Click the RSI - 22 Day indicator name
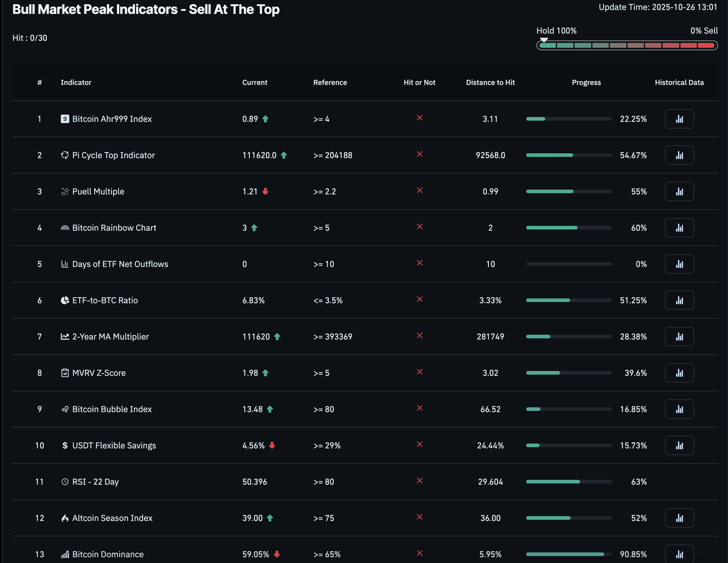The image size is (728, 563). coord(95,482)
